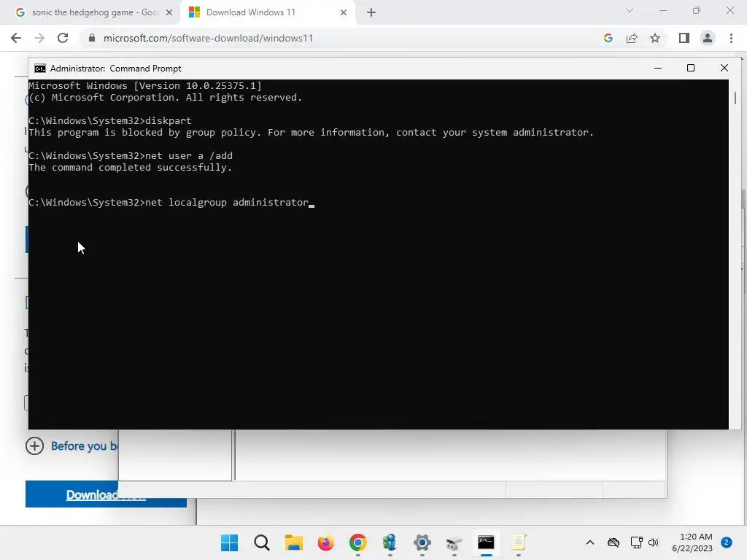747x560 pixels.
Task: Open the Windows Start menu
Action: pyautogui.click(x=229, y=542)
